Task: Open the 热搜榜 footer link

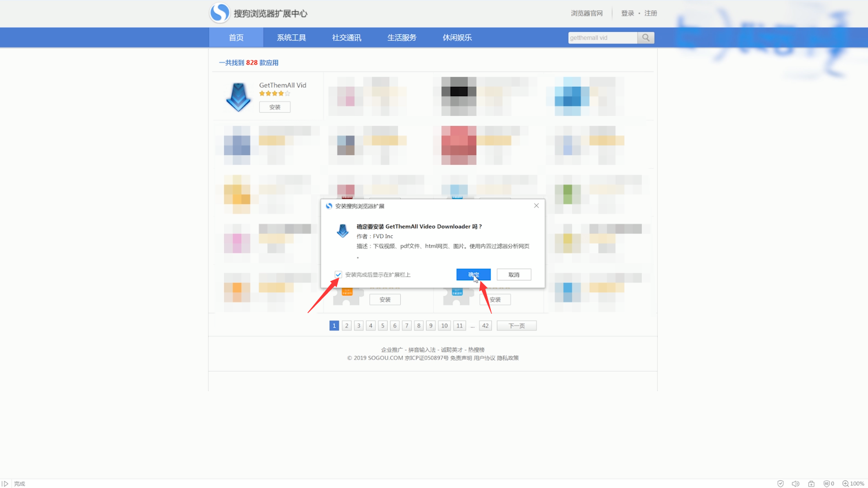Action: click(x=477, y=350)
